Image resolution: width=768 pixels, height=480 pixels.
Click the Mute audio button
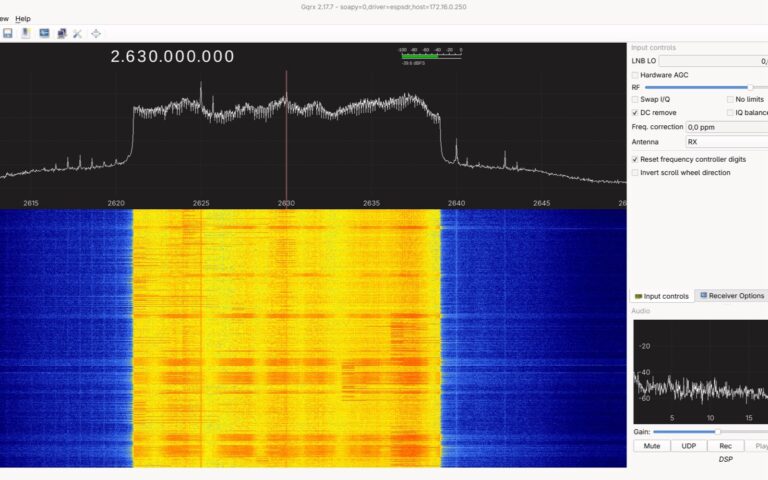coord(651,446)
